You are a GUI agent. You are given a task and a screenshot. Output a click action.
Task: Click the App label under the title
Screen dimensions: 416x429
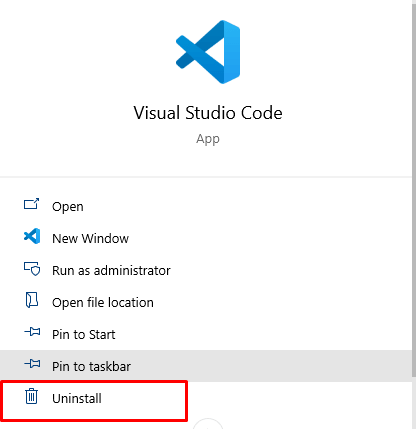click(208, 139)
